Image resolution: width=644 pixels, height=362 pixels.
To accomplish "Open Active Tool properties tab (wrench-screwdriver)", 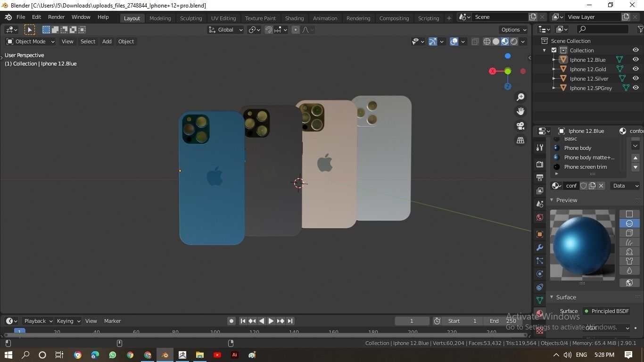I will [x=540, y=148].
